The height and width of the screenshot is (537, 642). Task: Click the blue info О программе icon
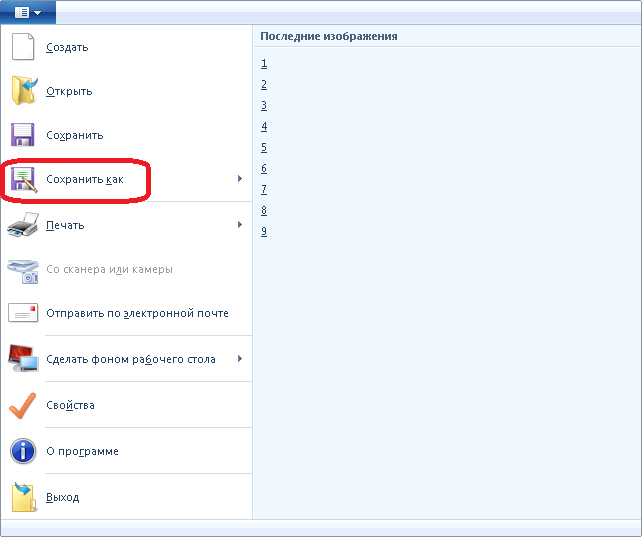tap(23, 451)
